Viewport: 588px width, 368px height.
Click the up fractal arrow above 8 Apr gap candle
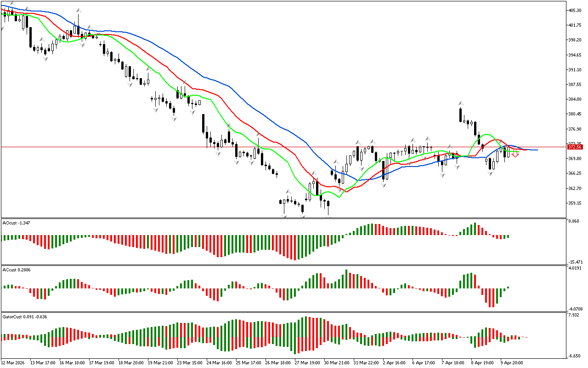click(460, 103)
